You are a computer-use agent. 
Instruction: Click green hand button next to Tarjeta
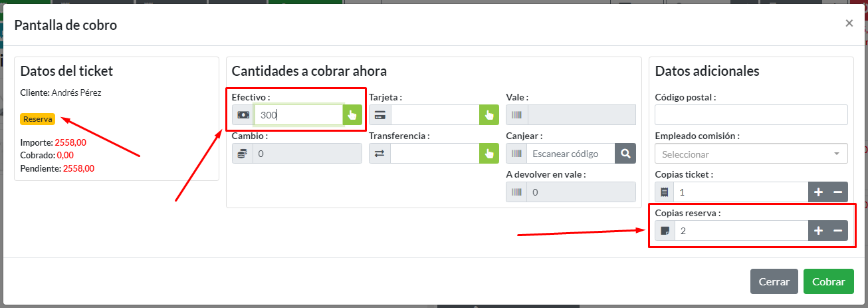(488, 115)
